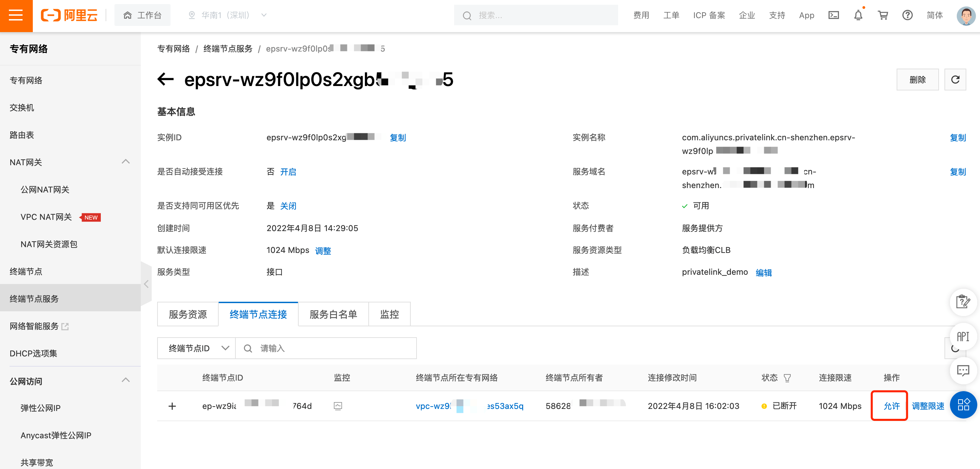Open the 终端节点ID search filter dropdown

click(x=196, y=348)
